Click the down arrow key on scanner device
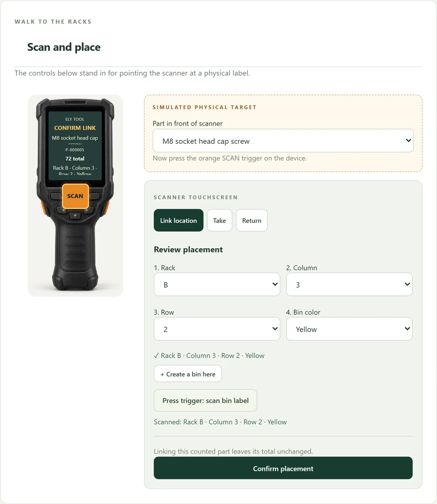437x504 pixels. coord(75,216)
